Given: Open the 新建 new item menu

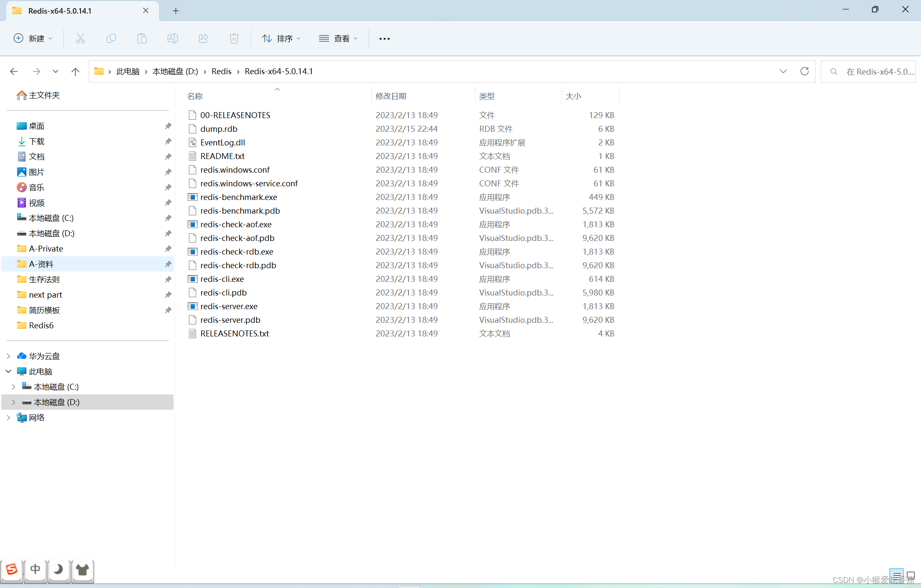Looking at the screenshot, I should point(33,38).
